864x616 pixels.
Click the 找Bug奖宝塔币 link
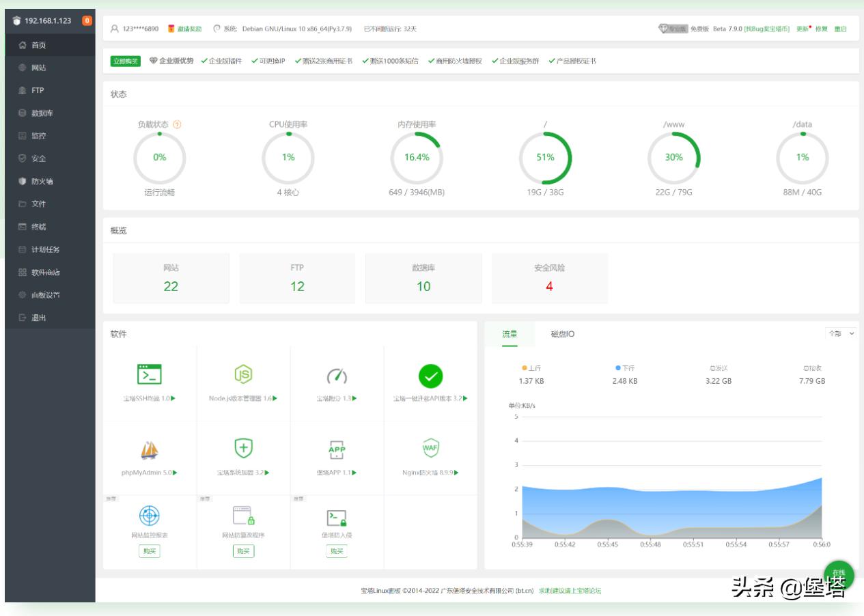[767, 29]
